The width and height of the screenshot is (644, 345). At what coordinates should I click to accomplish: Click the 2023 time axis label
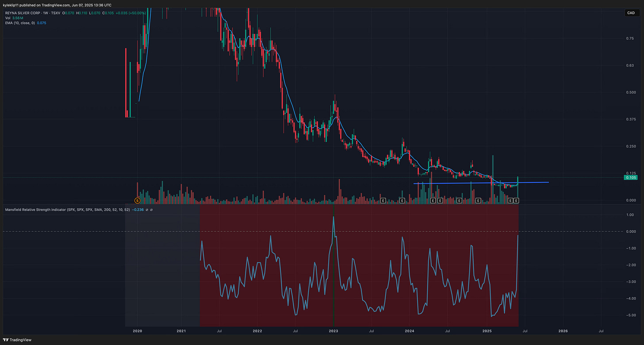click(x=333, y=330)
